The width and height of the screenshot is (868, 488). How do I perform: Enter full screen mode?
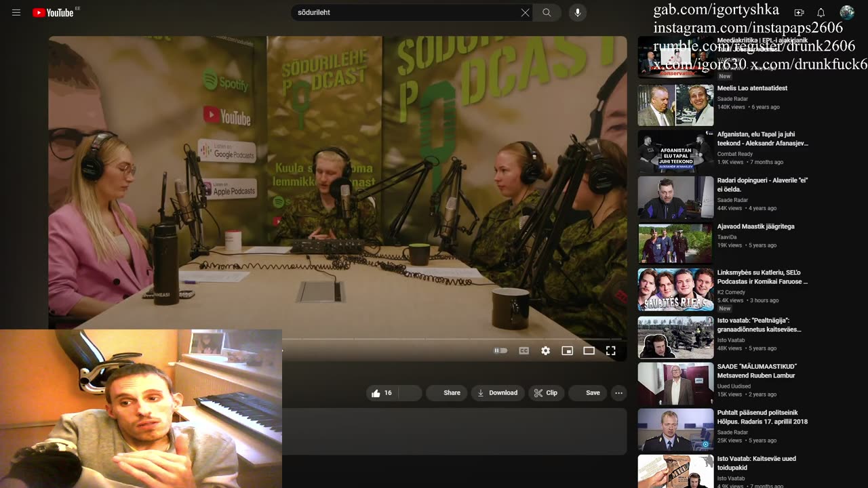click(610, 350)
